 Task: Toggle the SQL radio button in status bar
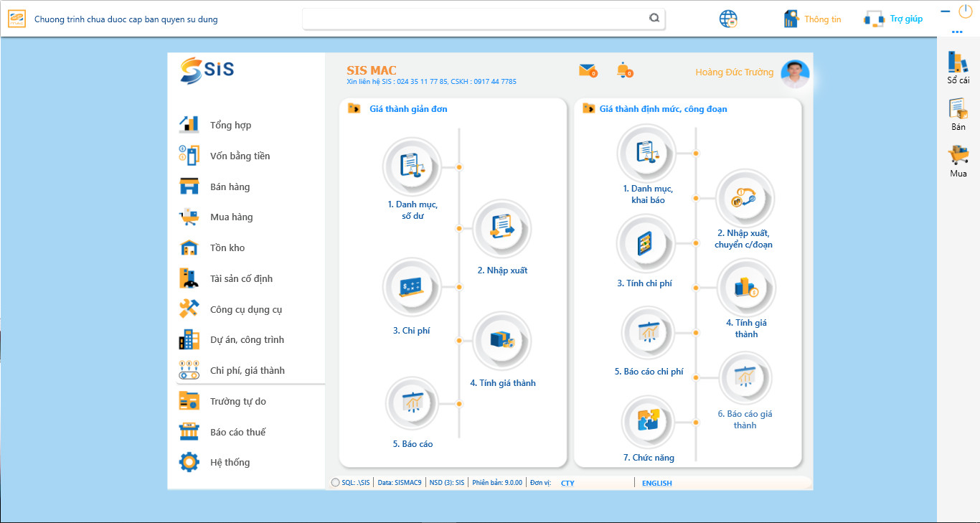pos(336,483)
